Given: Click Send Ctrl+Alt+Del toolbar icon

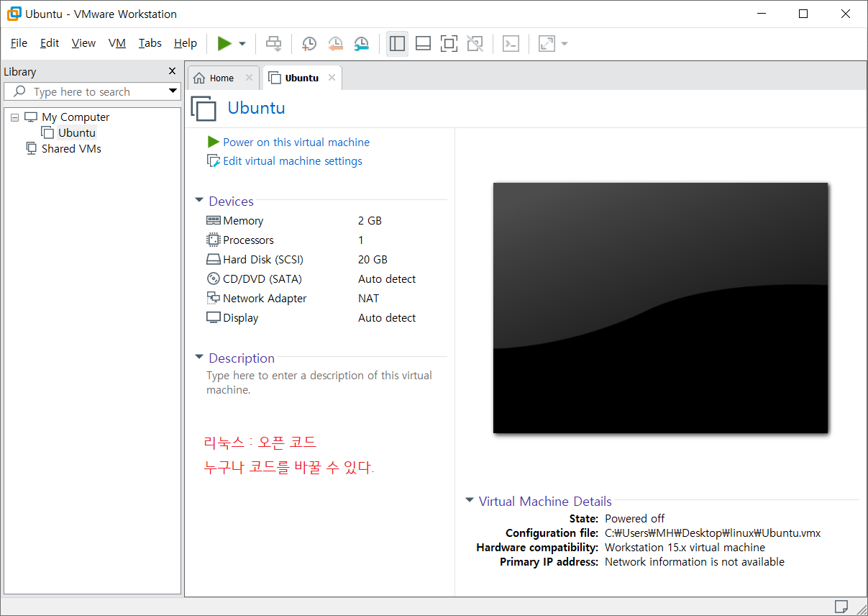Looking at the screenshot, I should click(x=273, y=44).
